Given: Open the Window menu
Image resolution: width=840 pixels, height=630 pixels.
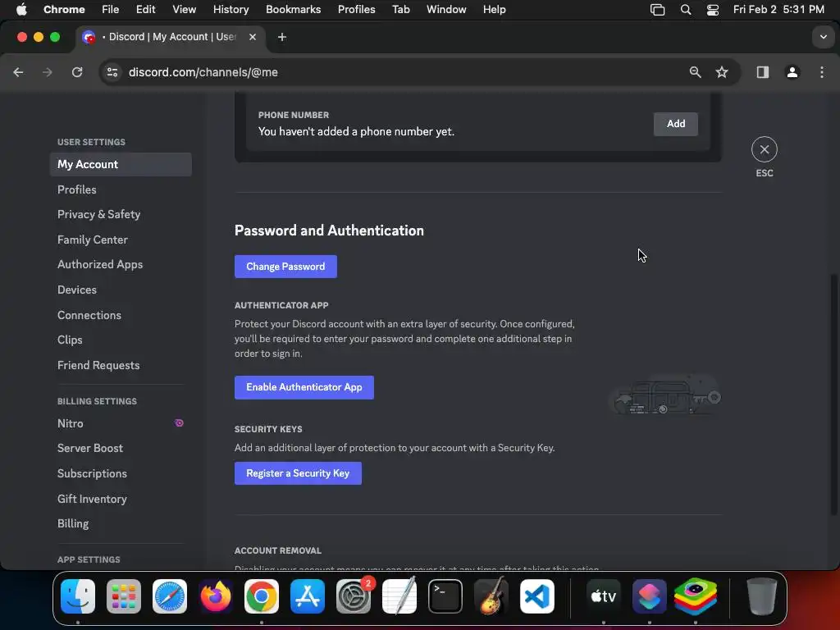Looking at the screenshot, I should point(446,10).
